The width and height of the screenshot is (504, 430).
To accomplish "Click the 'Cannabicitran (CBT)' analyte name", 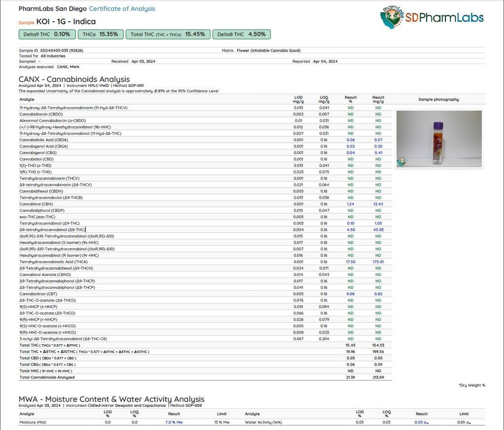I will 38,294.
